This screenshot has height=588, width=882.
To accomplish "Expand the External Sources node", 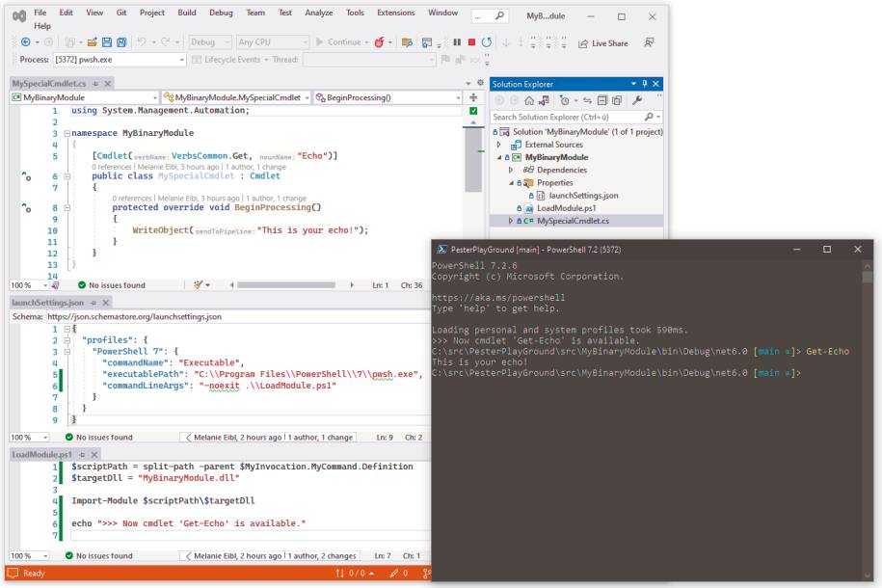I will coord(499,145).
